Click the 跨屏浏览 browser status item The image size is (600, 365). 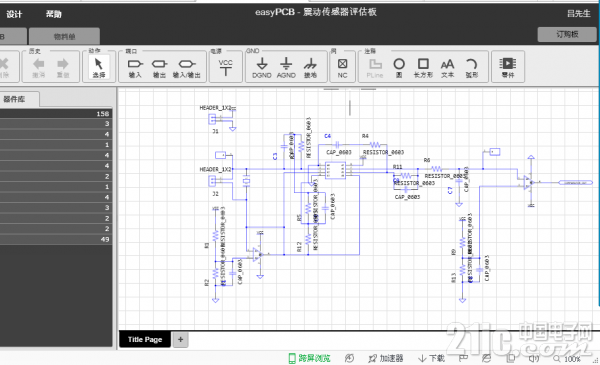309,358
